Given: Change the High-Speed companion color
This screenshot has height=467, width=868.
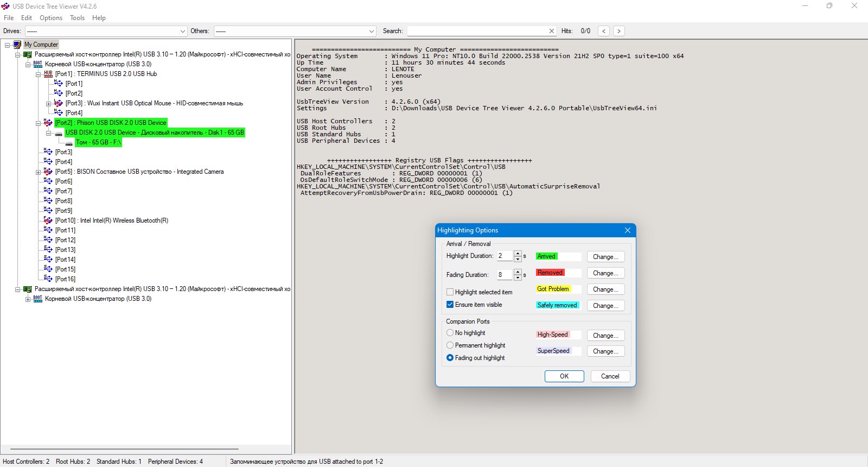Looking at the screenshot, I should click(605, 336).
